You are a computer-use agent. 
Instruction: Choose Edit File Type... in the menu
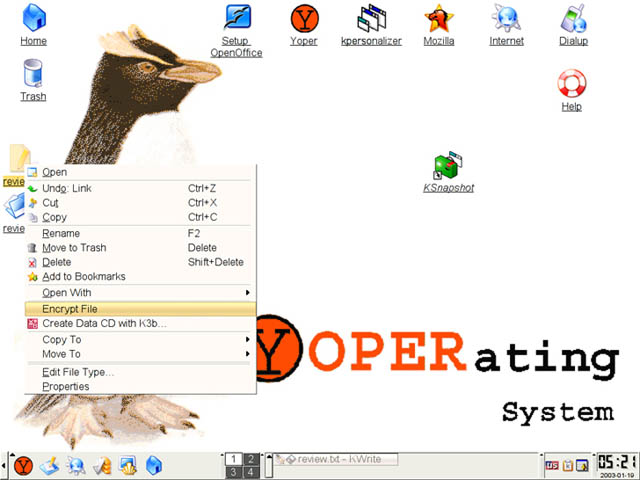point(141,372)
